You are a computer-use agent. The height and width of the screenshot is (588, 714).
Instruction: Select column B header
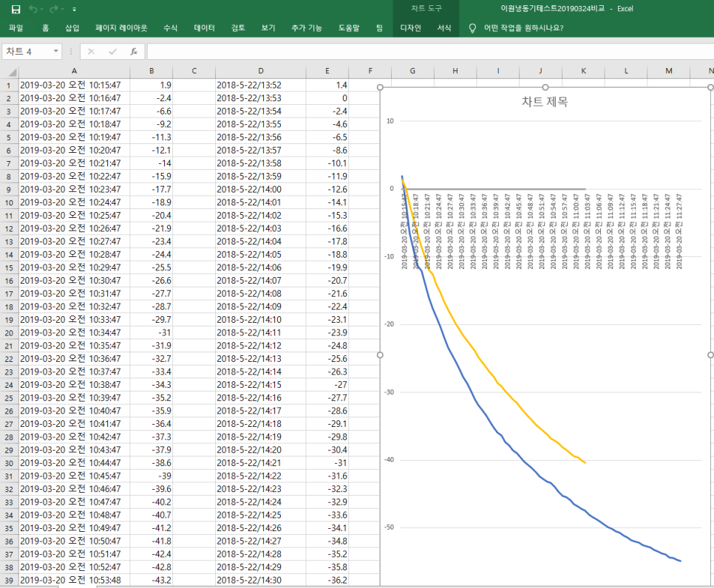(x=152, y=71)
